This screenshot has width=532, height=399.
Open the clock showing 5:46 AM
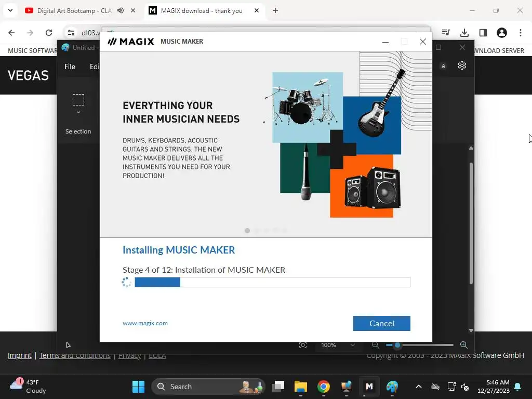click(494, 387)
